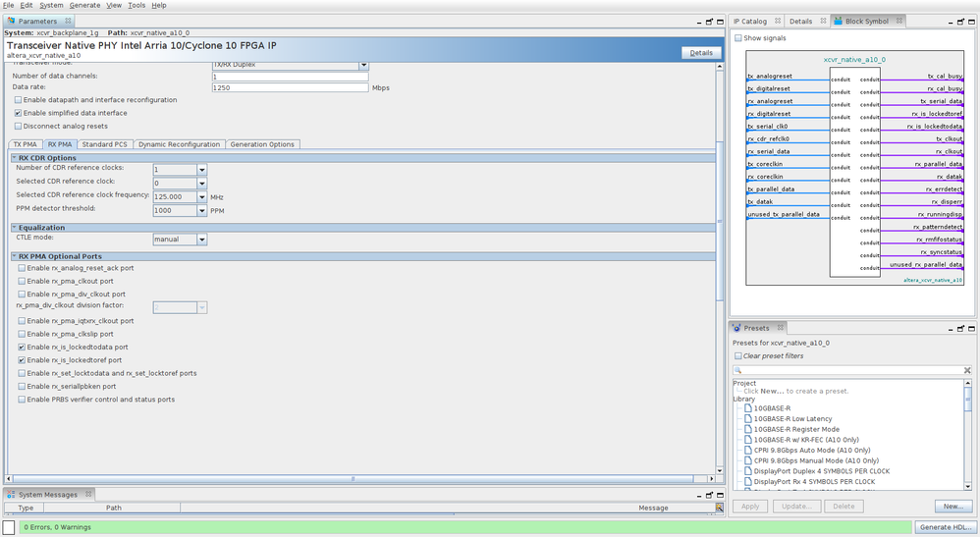
Task: Collapse the RX PMA Optional Ports section
Action: point(15,256)
